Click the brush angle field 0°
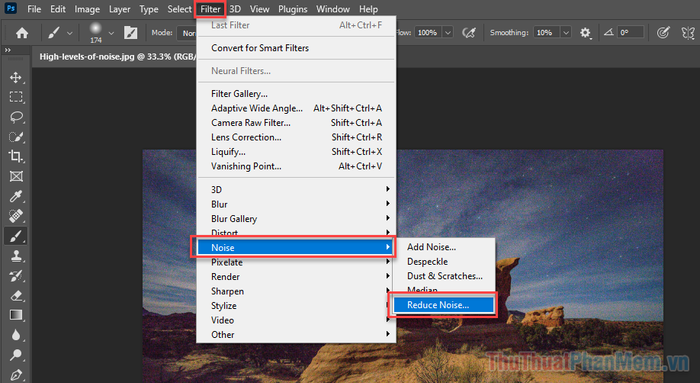Screen dimensions: 700x383 [x=630, y=33]
